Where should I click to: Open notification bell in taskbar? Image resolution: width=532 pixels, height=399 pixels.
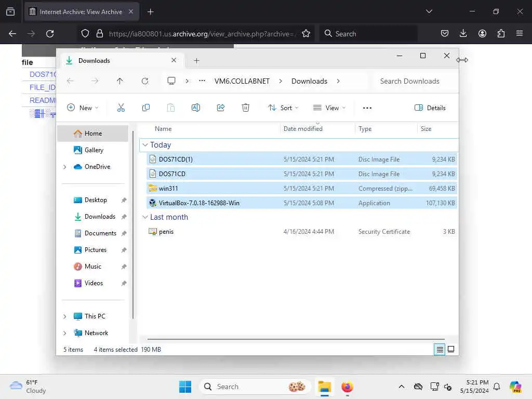click(x=497, y=387)
